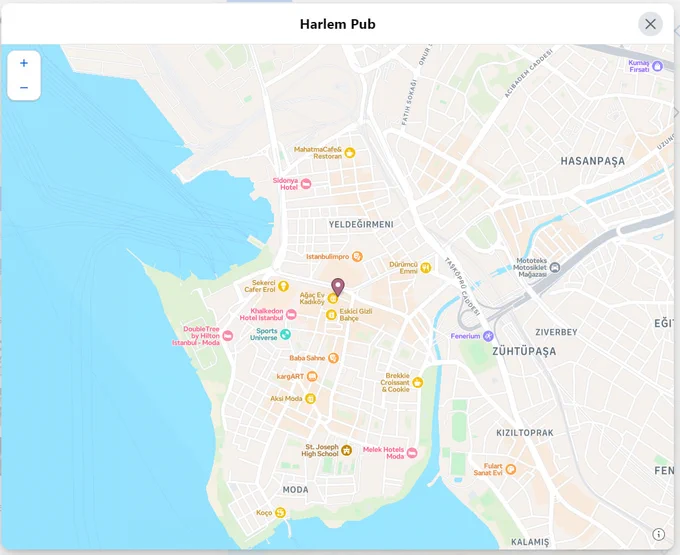
Task: Select Eskici Gizli Bahçe marker icon
Action: pos(331,315)
